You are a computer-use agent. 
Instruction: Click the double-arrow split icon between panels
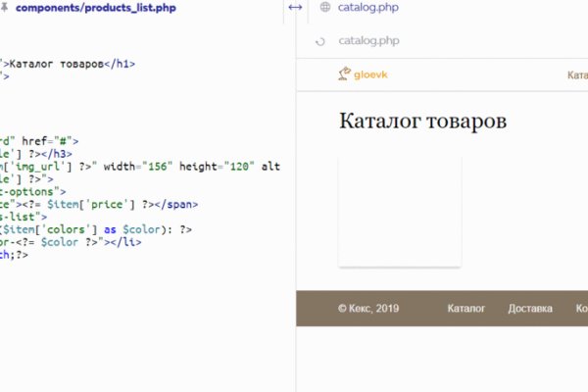pyautogui.click(x=295, y=8)
